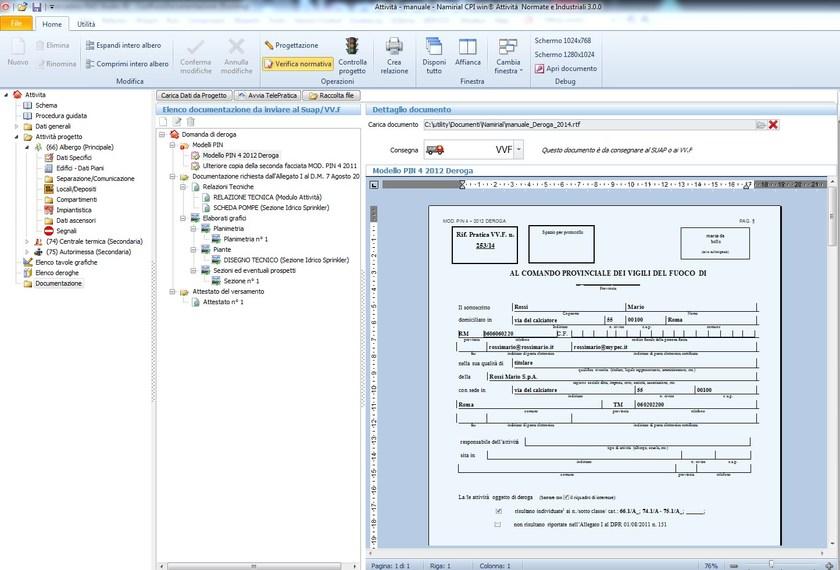The height and width of the screenshot is (570, 840).
Task: Switch to the Utilità ribbon tab
Action: pos(86,22)
